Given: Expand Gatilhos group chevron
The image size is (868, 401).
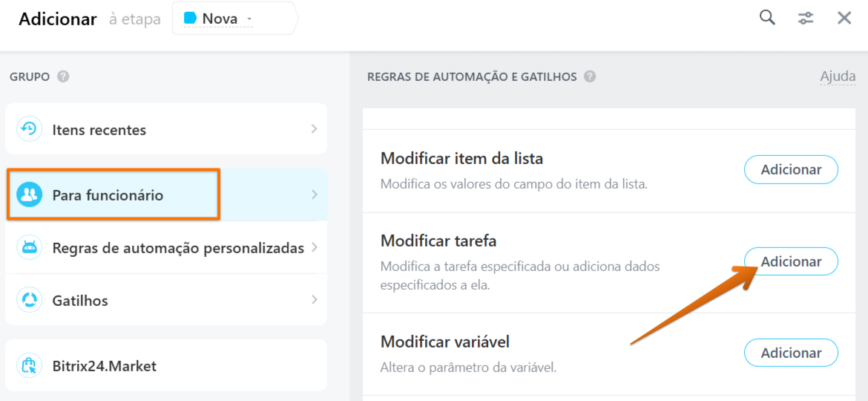Looking at the screenshot, I should (314, 300).
